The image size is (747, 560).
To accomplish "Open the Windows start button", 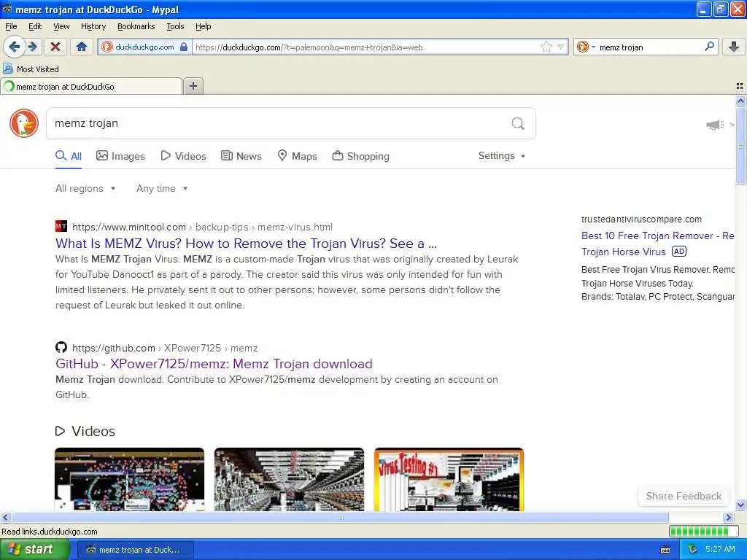I will click(x=34, y=549).
